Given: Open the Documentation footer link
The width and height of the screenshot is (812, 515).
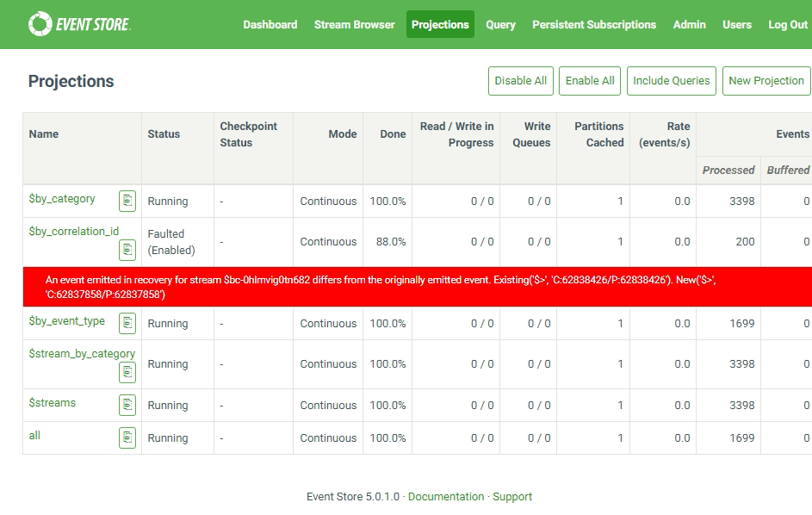Looking at the screenshot, I should [446, 496].
